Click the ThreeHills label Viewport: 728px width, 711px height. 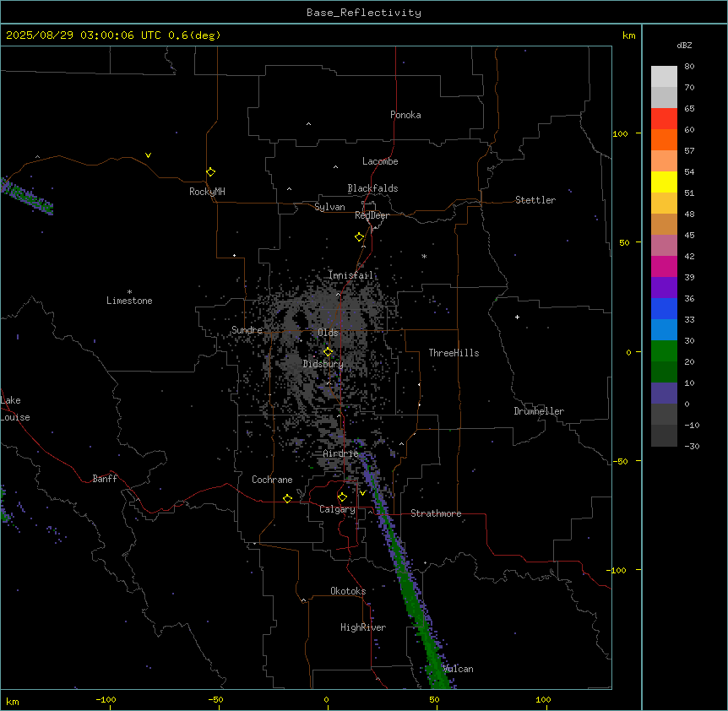coord(454,353)
